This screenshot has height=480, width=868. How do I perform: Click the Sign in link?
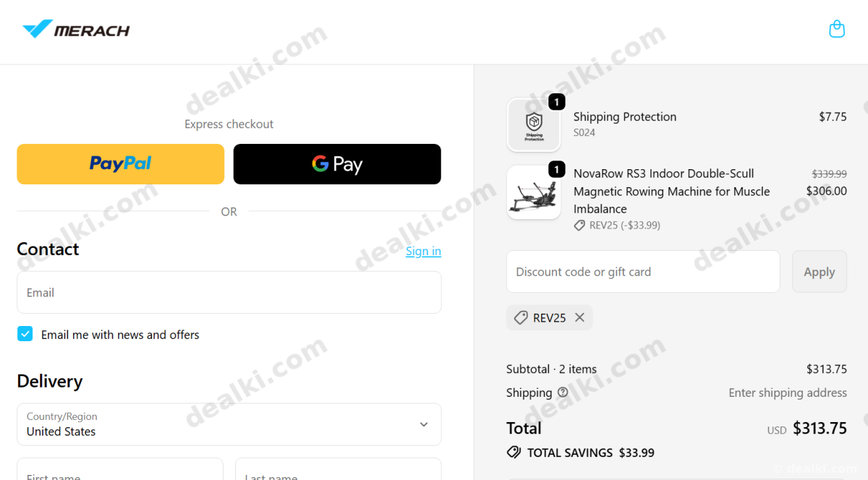click(423, 251)
